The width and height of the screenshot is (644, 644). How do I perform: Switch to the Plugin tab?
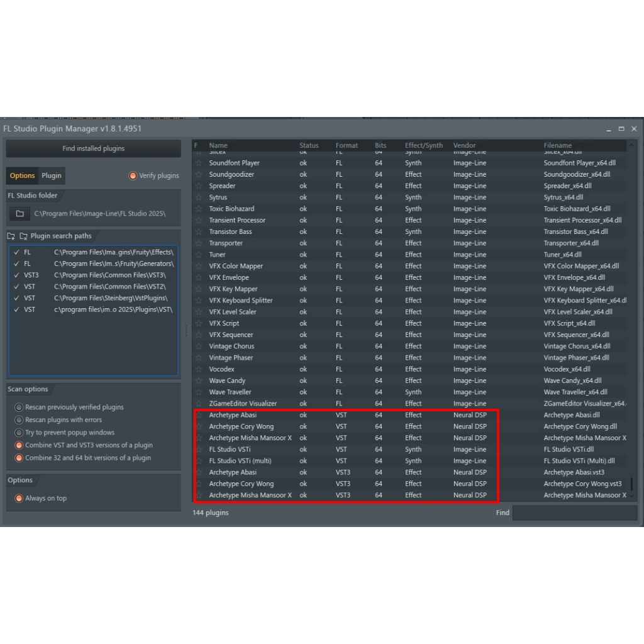(52, 176)
